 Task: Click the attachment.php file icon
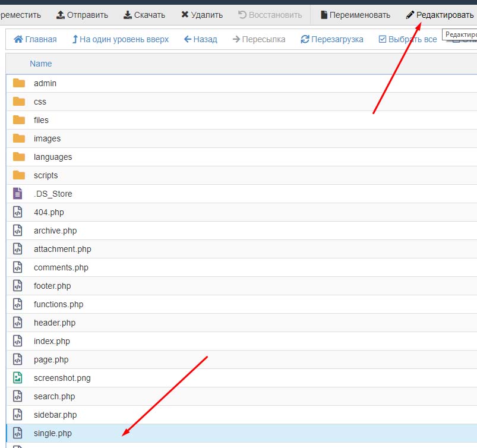point(18,249)
